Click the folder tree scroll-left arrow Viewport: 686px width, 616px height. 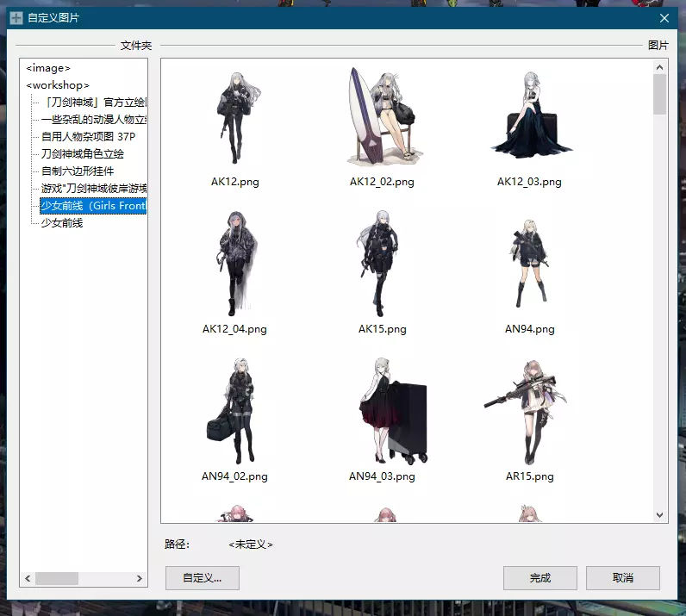tap(28, 578)
